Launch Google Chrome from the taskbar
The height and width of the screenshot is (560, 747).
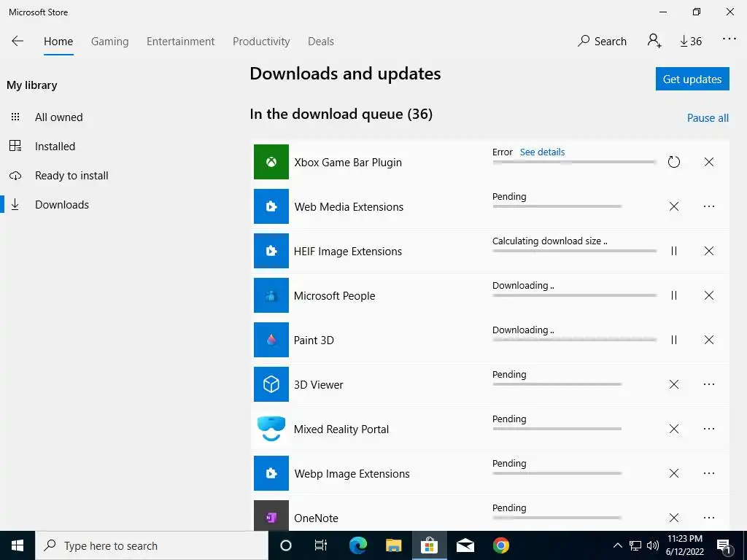(500, 545)
